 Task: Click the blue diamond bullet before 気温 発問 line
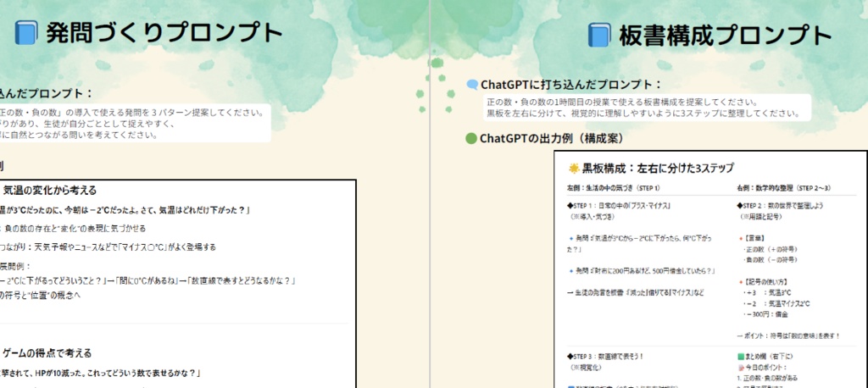tap(570, 238)
